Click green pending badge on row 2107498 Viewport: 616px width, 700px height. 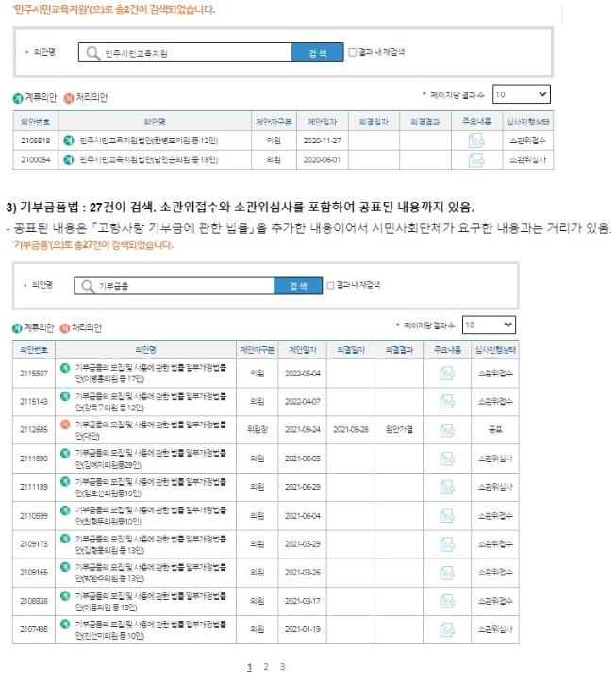[x=65, y=625]
